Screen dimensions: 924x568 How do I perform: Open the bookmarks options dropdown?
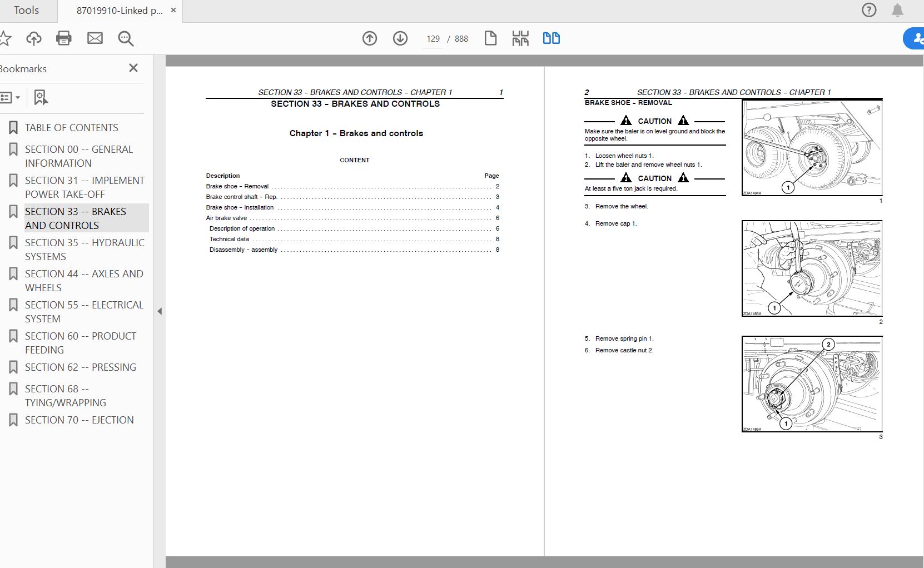(x=10, y=98)
